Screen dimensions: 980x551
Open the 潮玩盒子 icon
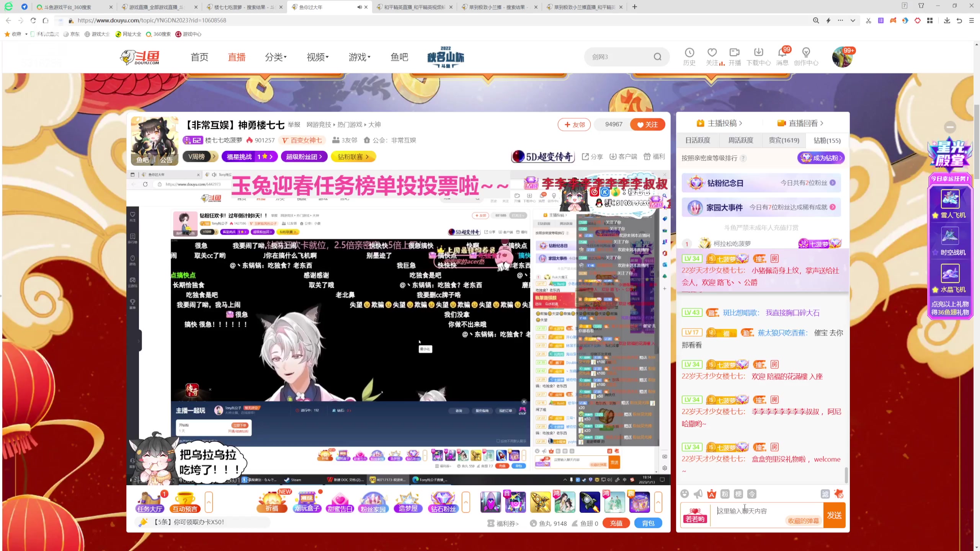pos(307,502)
